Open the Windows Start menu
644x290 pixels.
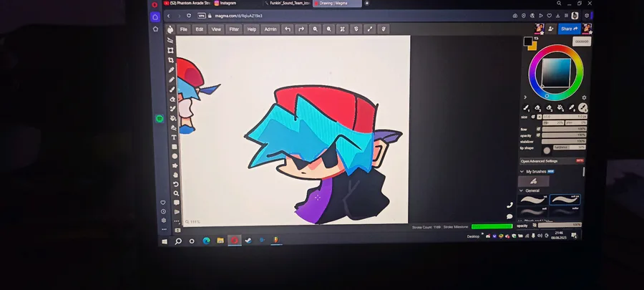(x=165, y=242)
